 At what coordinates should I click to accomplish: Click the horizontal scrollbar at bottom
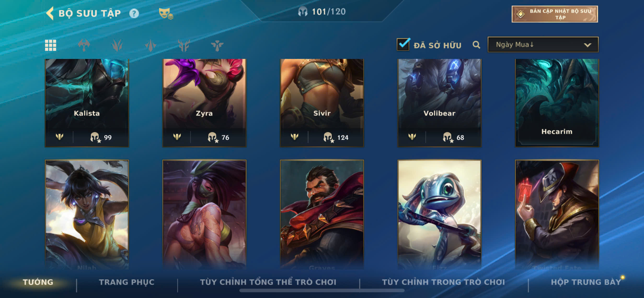(322, 291)
